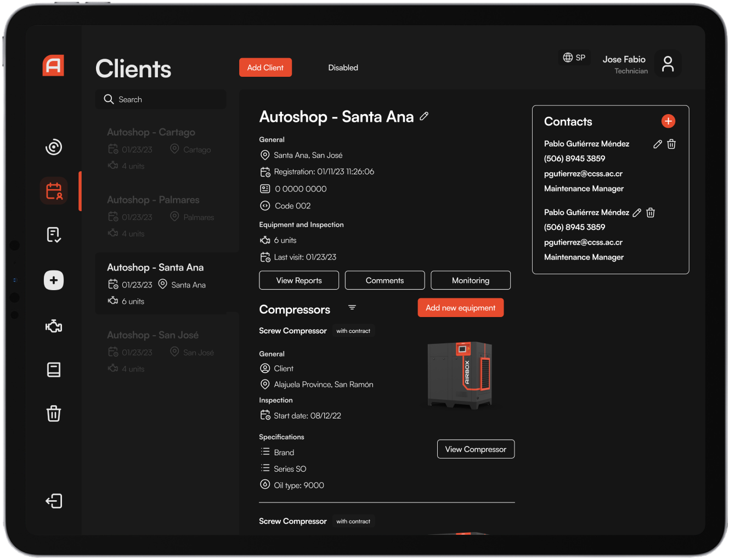Click first contact email pgutierrez@ccss.ac.cr
The image size is (729, 560).
tap(583, 173)
